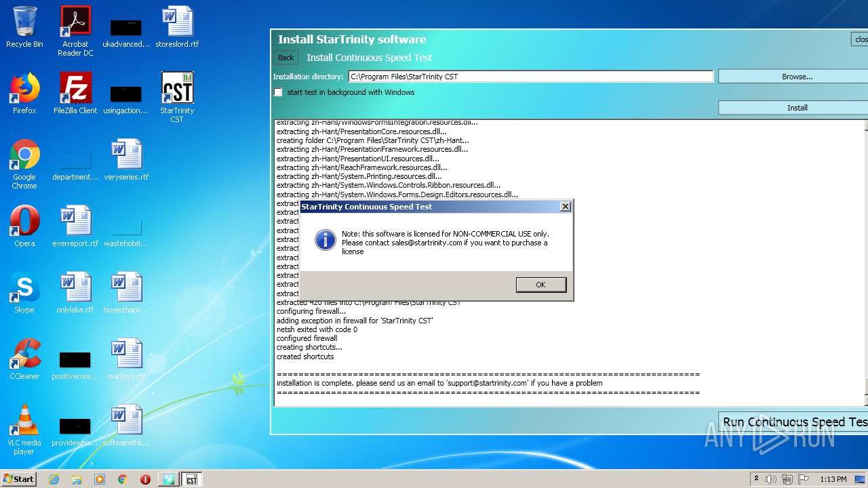Open everreport.rtf document icon
Image resolution: width=868 pixels, height=488 pixels.
tap(75, 226)
